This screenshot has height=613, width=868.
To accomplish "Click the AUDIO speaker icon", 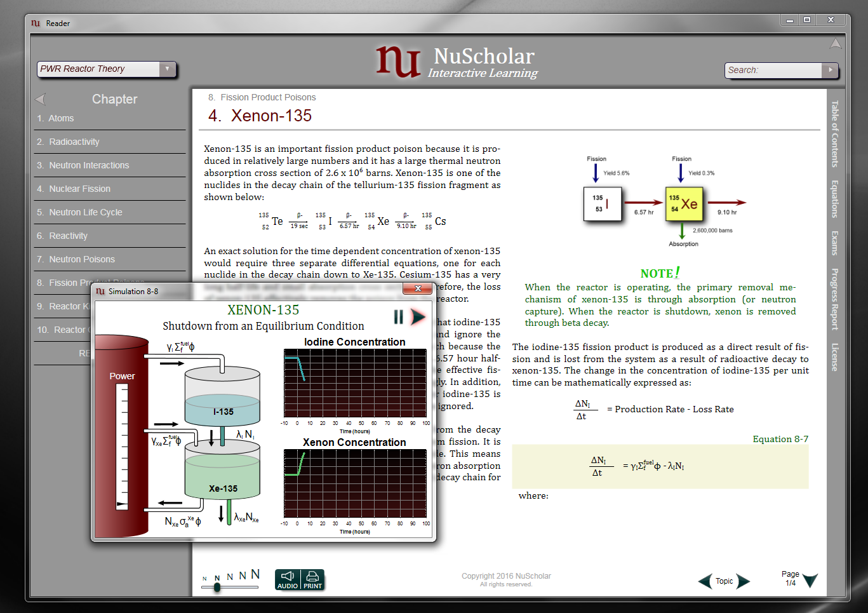I will 288,579.
